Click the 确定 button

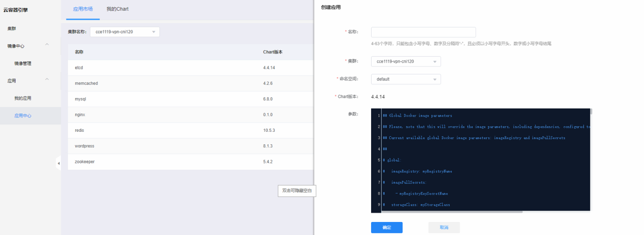(387, 228)
